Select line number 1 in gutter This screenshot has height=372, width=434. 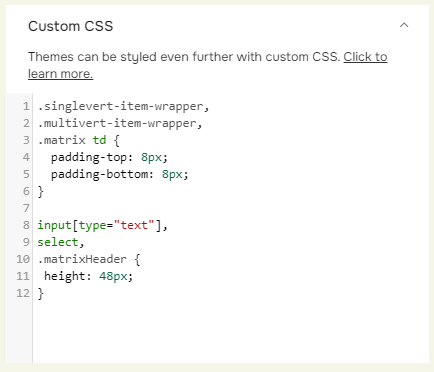26,106
